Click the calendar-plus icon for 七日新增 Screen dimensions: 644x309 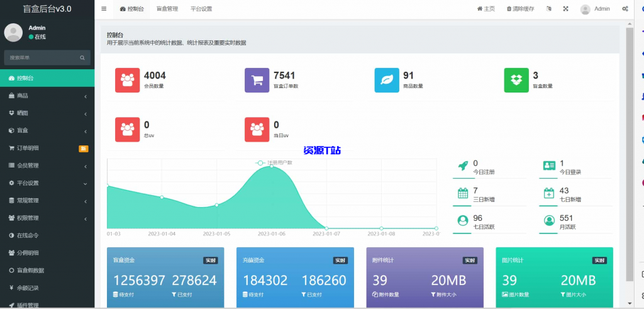[549, 193]
